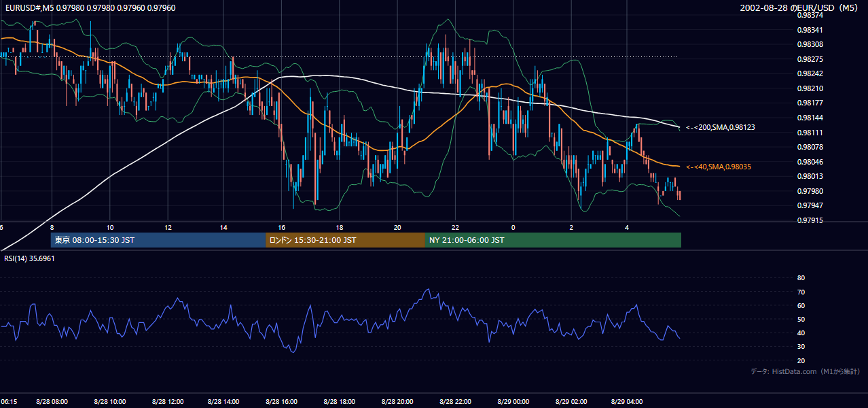Click RSI scale value 30
This screenshot has height=408, width=868.
click(801, 347)
